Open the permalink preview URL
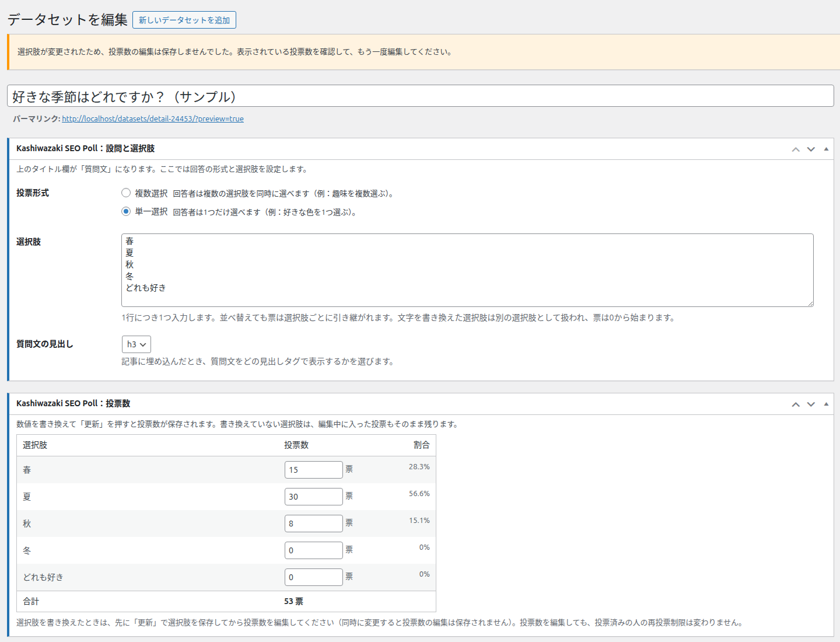The height and width of the screenshot is (642, 840). tap(153, 118)
